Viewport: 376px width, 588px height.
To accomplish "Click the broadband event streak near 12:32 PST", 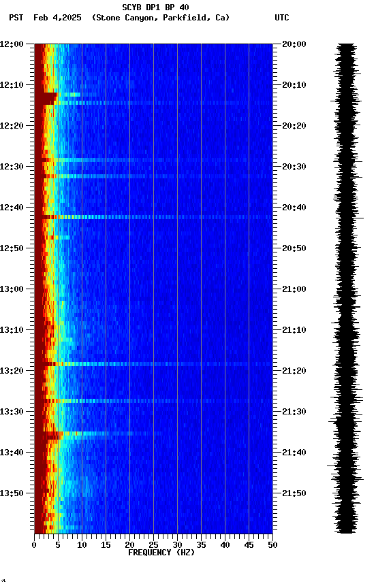I will (153, 176).
